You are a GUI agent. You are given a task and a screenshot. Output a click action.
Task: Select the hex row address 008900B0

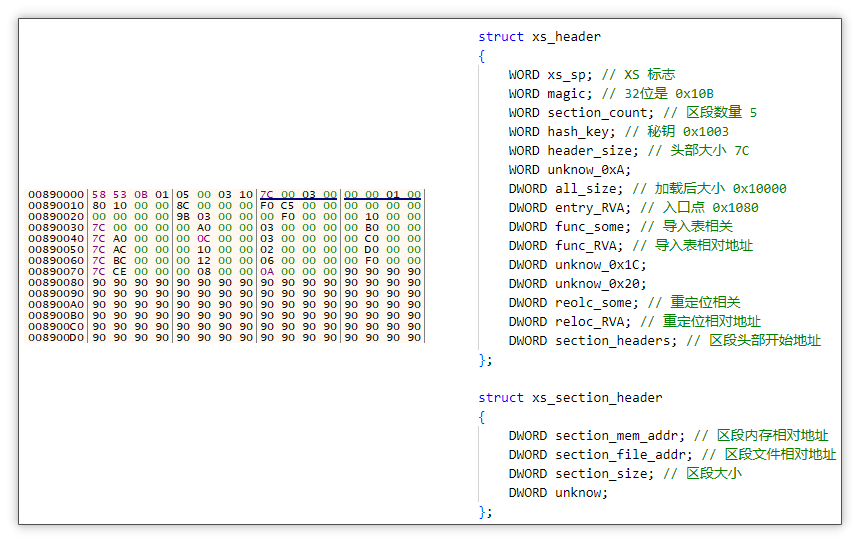(56, 315)
